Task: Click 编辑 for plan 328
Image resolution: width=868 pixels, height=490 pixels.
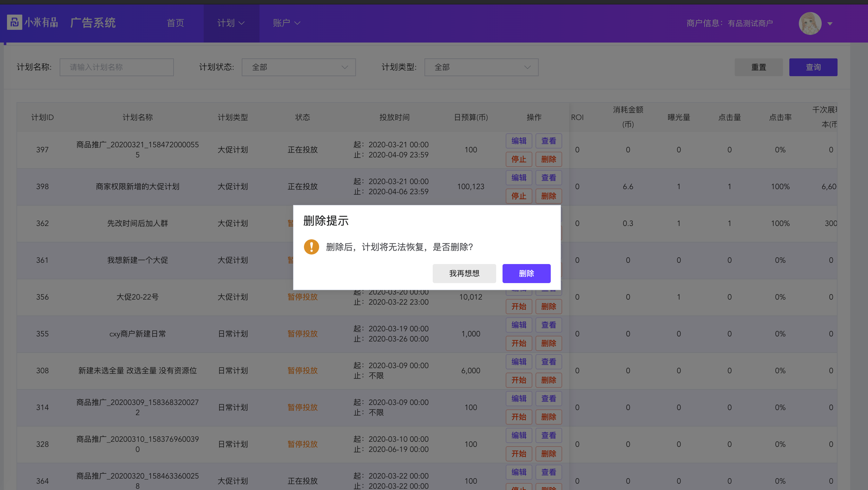Action: click(x=519, y=435)
